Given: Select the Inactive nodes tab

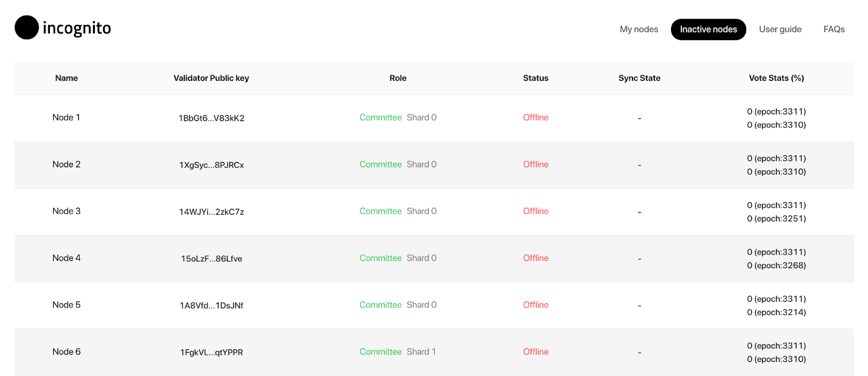Looking at the screenshot, I should coord(709,29).
